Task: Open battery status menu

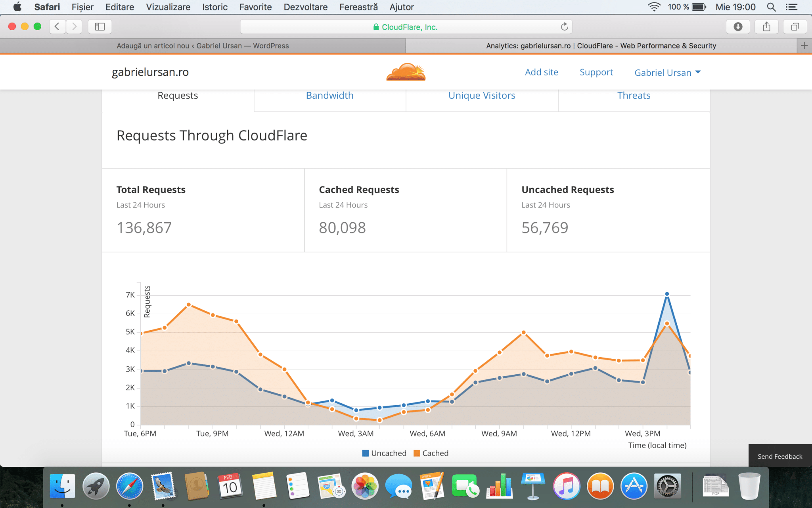Action: (699, 7)
